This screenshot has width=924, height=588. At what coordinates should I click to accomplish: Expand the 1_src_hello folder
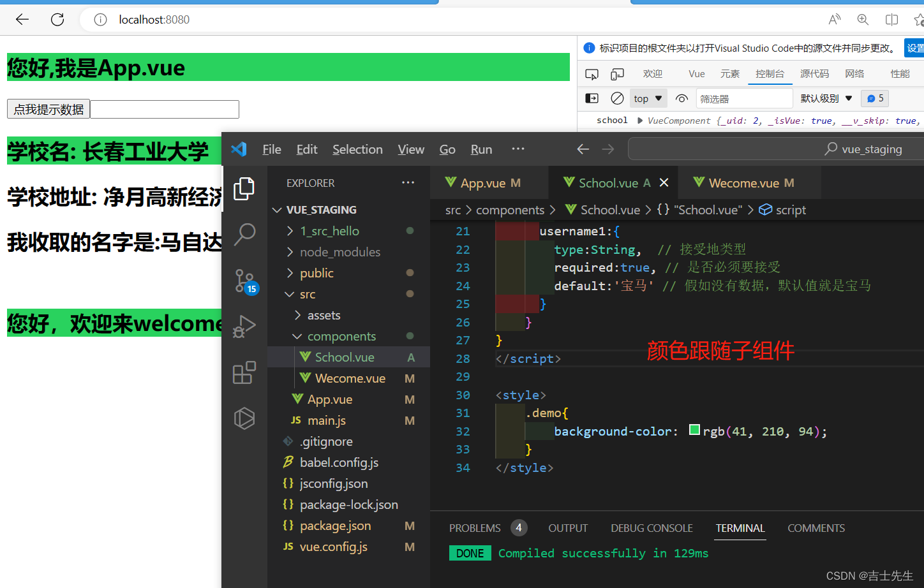point(290,231)
